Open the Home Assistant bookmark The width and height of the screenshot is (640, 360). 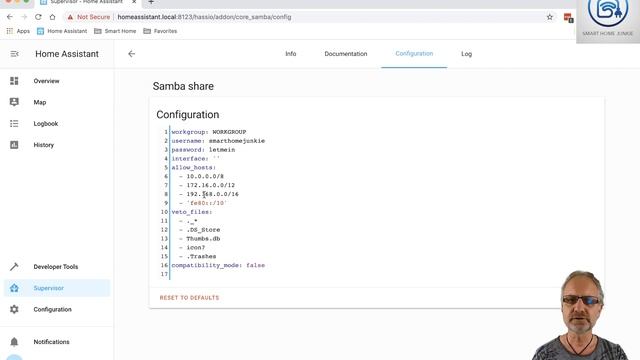tap(62, 31)
